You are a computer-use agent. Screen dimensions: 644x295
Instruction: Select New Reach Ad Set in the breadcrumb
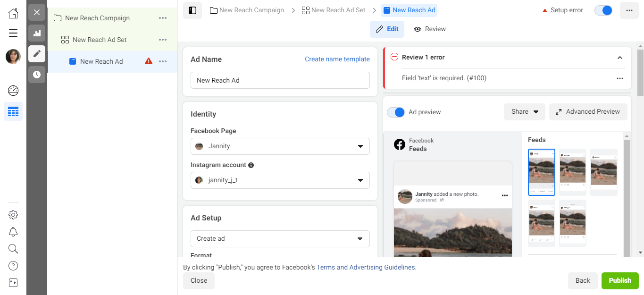(338, 9)
